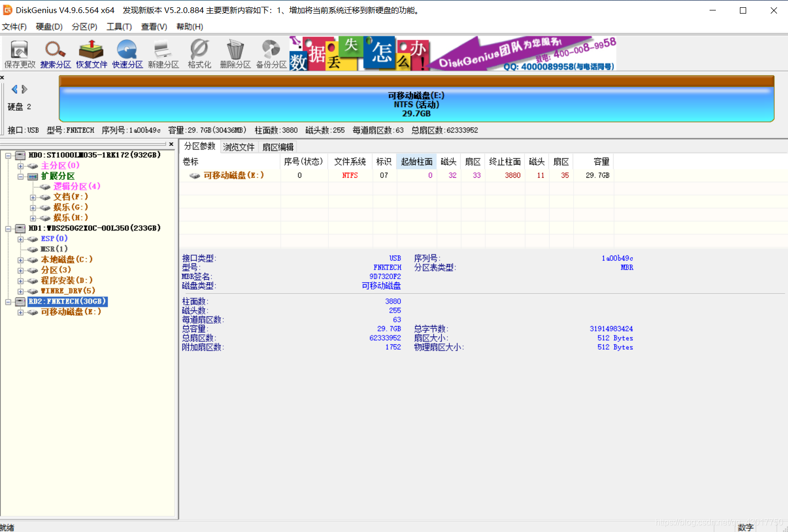The width and height of the screenshot is (788, 532).
Task: Collapse the HD0 ST1000LM035 disk node
Action: coord(8,156)
